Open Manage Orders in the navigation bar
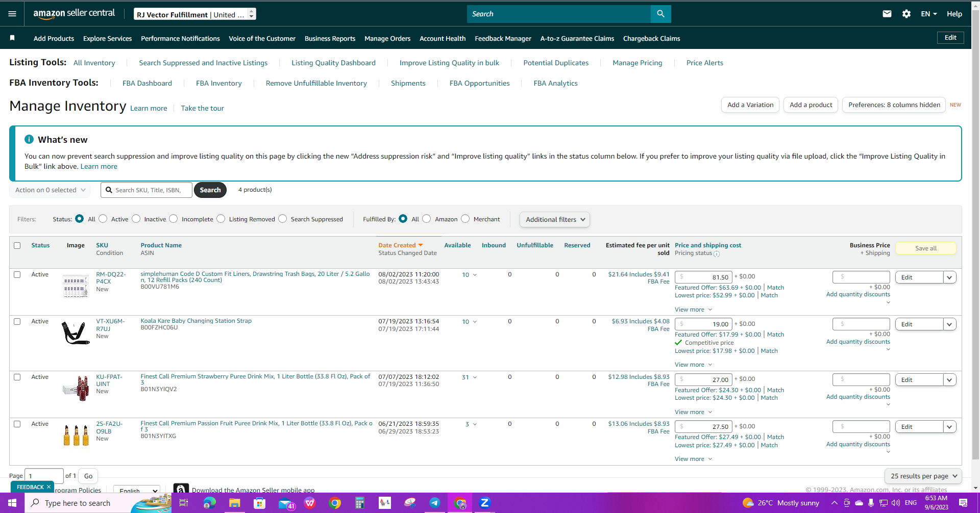980x513 pixels. pyautogui.click(x=387, y=38)
